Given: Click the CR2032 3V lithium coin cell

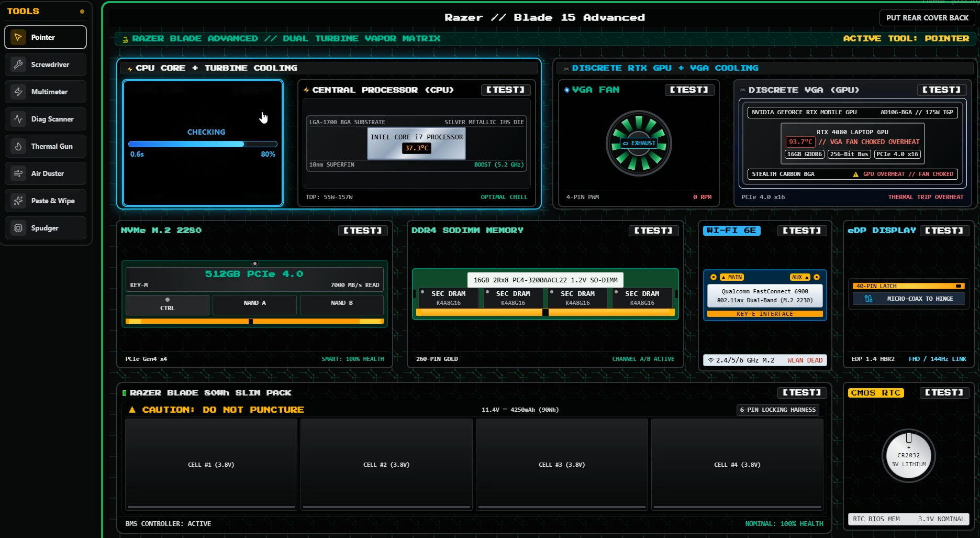Looking at the screenshot, I should pyautogui.click(x=909, y=456).
